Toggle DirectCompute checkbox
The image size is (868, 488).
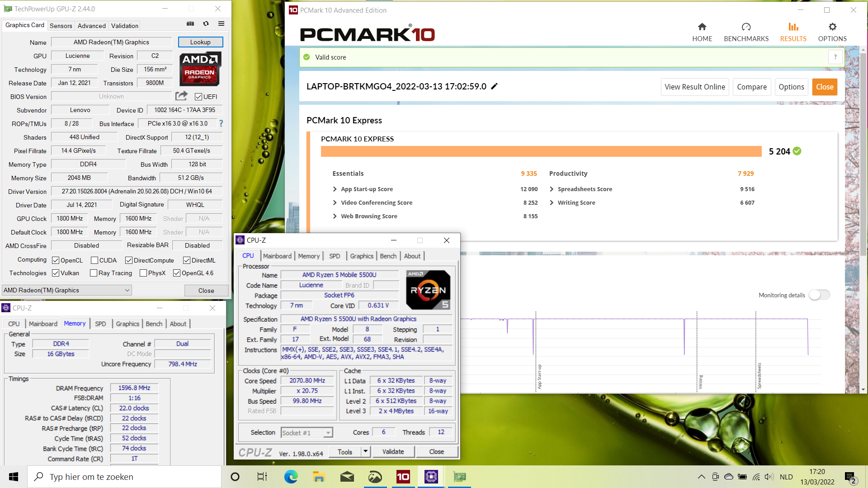click(129, 260)
